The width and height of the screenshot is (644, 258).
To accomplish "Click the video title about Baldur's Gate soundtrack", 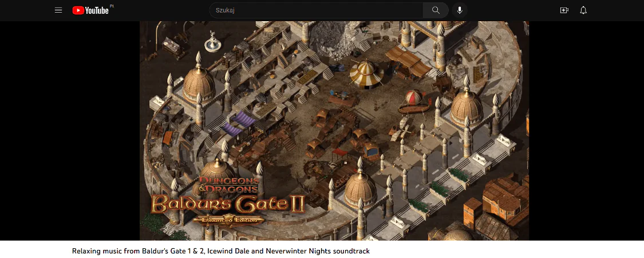I will click(221, 251).
